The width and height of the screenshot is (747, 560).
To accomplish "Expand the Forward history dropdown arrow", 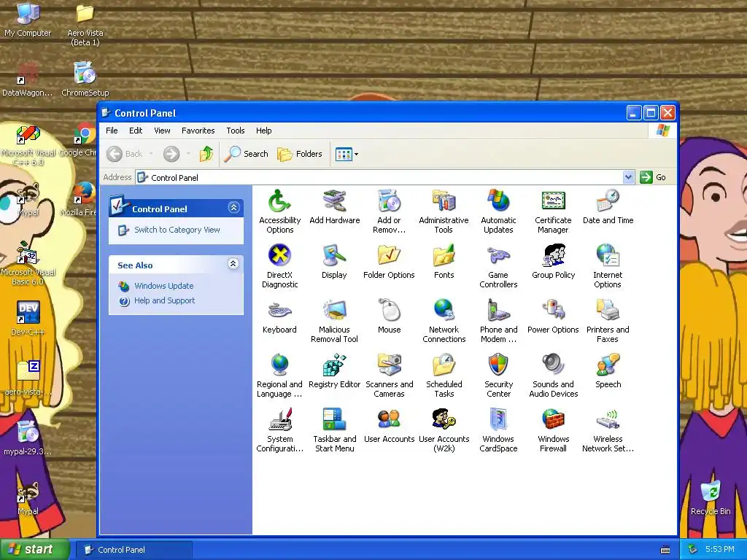I will pyautogui.click(x=188, y=154).
